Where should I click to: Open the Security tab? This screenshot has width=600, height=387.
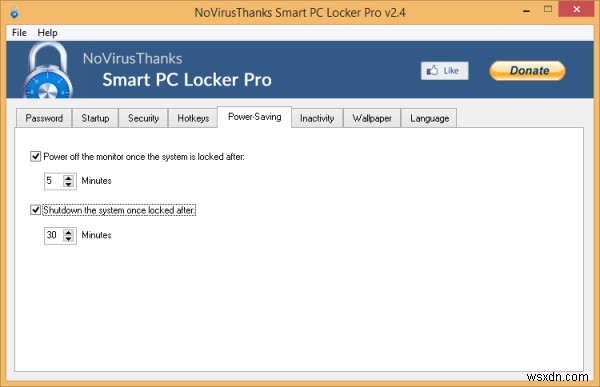coord(143,118)
